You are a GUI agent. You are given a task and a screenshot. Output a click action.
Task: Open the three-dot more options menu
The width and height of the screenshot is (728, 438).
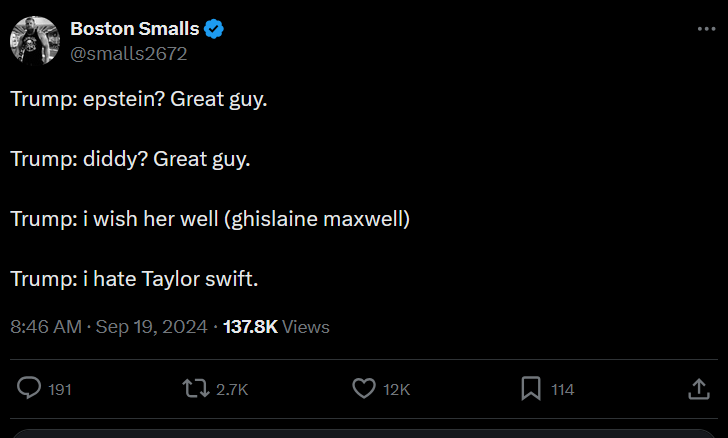pyautogui.click(x=706, y=30)
